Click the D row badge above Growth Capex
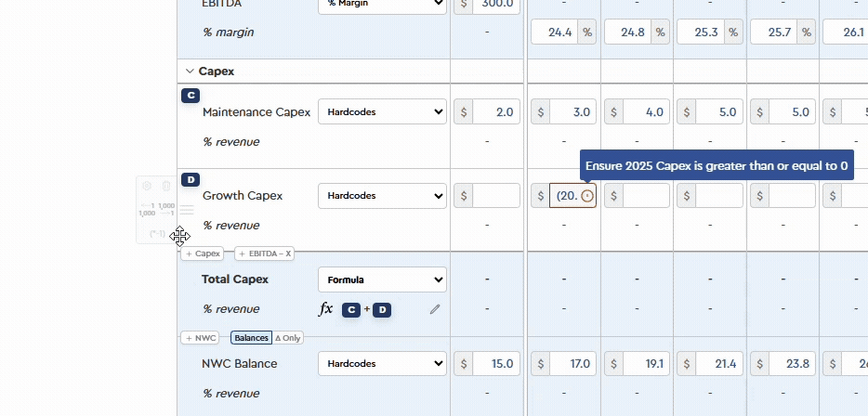The height and width of the screenshot is (416, 868). coord(191,179)
